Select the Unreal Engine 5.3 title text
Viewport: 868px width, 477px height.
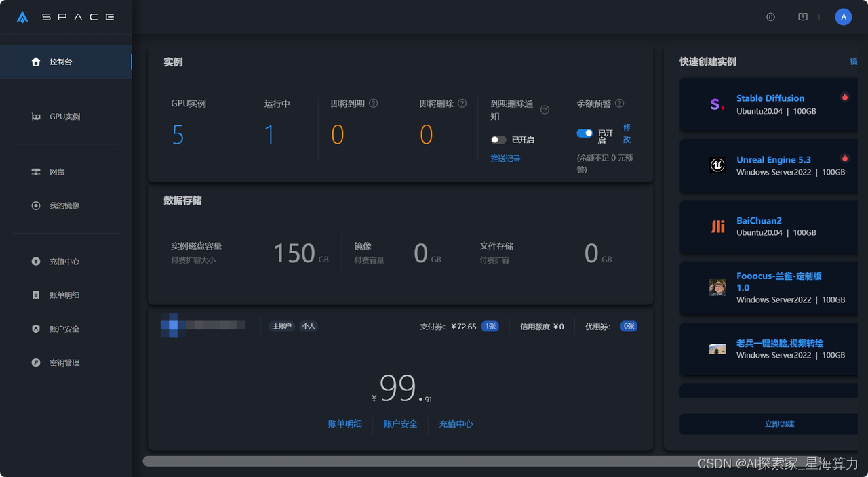point(774,160)
